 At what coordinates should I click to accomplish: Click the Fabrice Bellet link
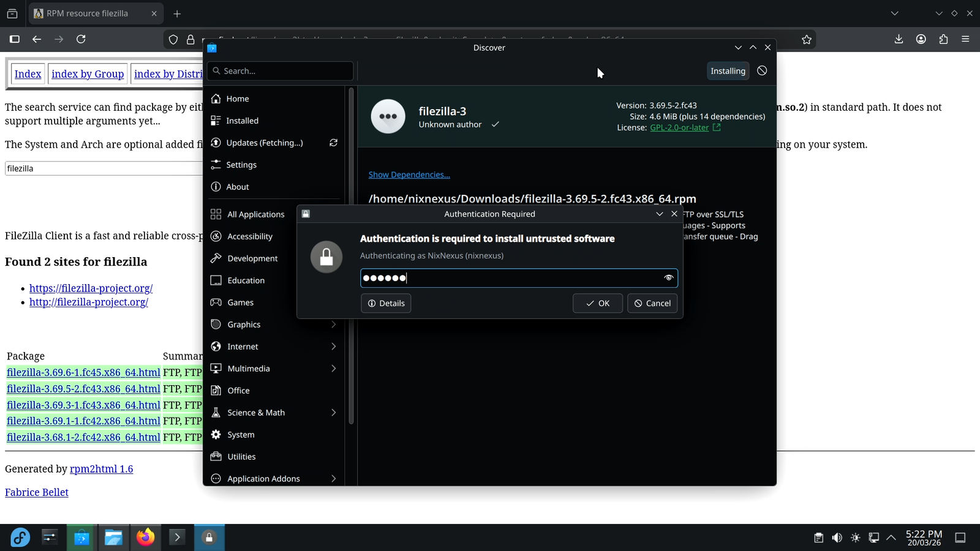(x=37, y=492)
